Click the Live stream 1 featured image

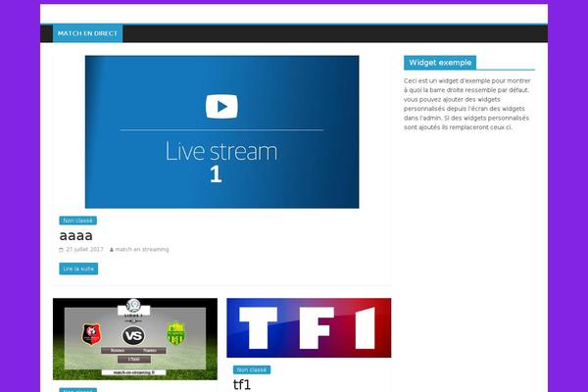(221, 131)
